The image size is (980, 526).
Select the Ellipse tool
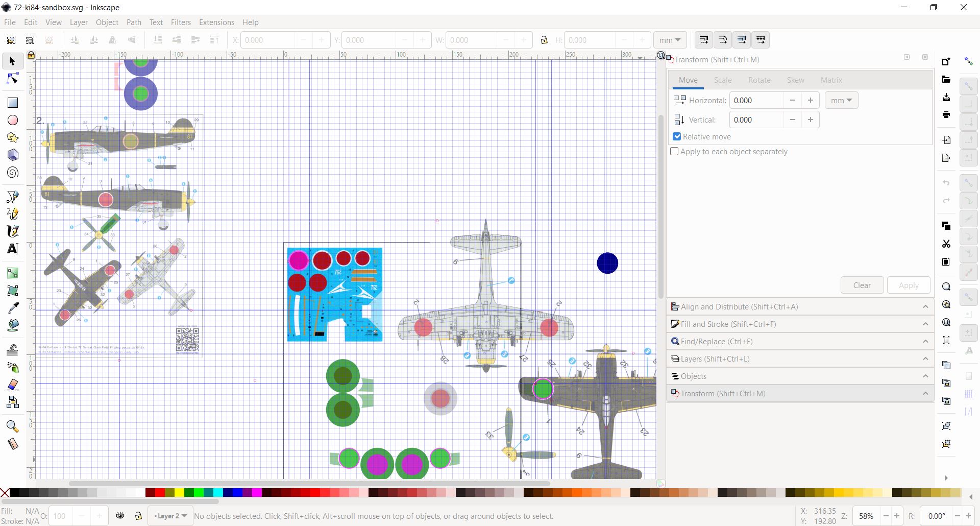click(x=13, y=121)
